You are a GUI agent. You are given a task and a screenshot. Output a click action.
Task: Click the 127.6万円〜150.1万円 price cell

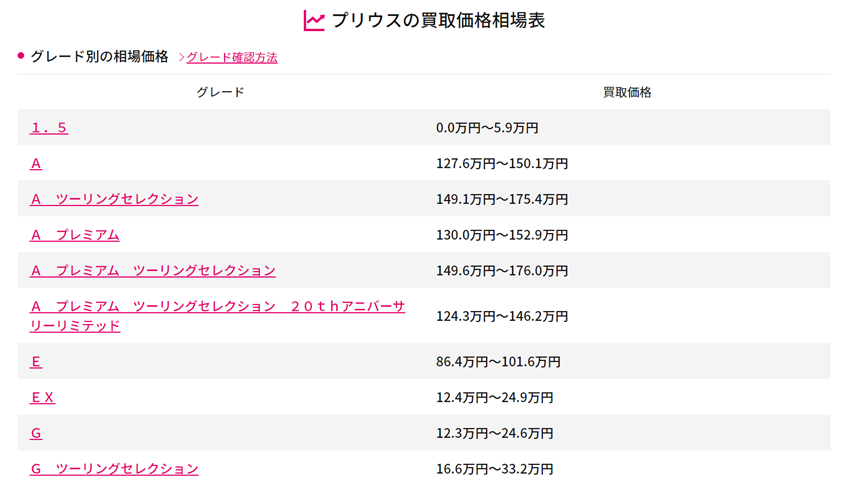(502, 163)
